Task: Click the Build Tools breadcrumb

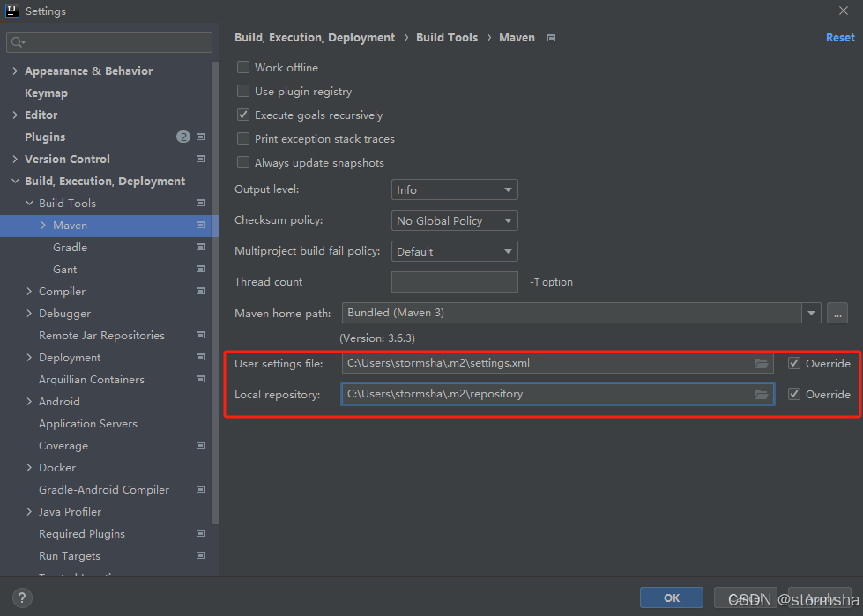Action: [447, 37]
